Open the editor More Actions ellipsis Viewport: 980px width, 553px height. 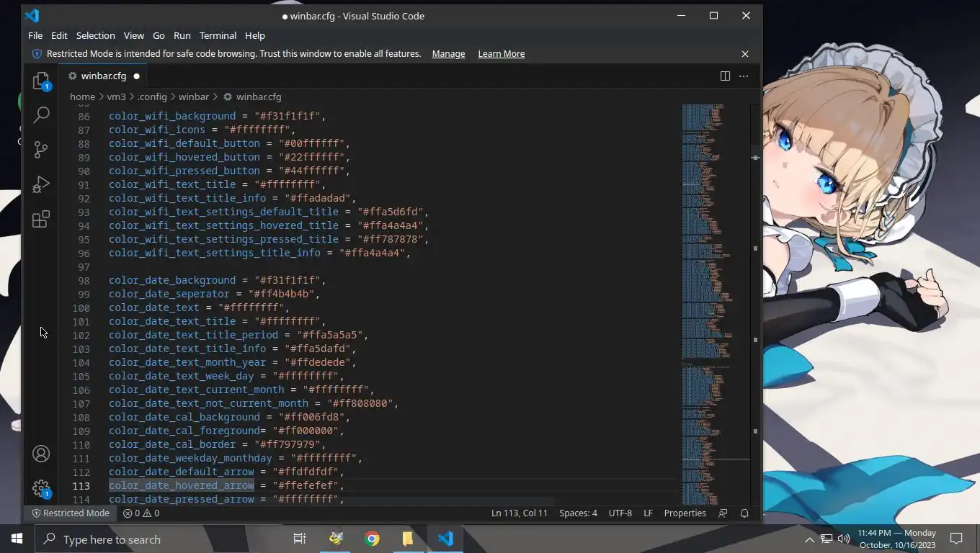(x=744, y=76)
